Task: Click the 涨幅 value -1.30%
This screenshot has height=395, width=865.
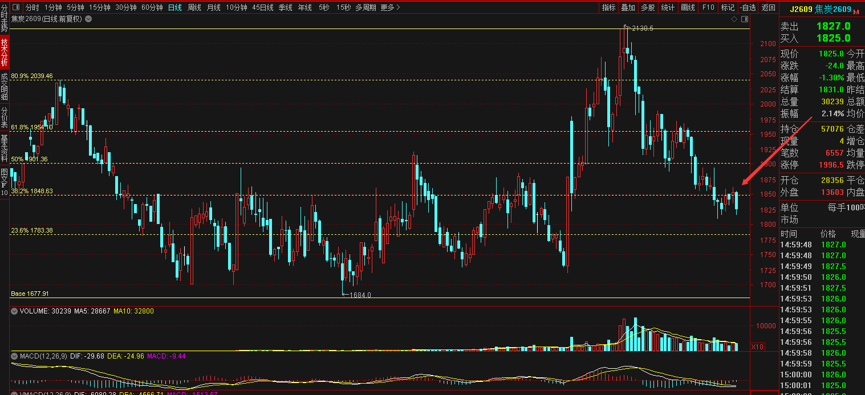Action: click(831, 77)
